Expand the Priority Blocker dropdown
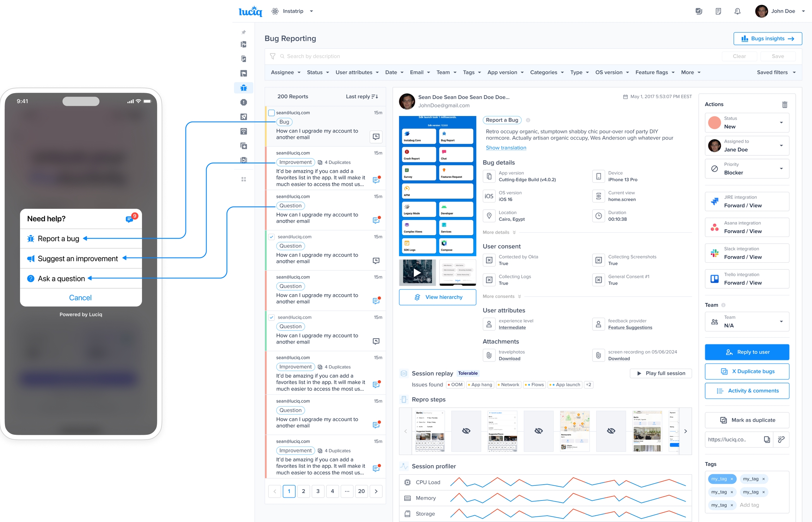 747,169
